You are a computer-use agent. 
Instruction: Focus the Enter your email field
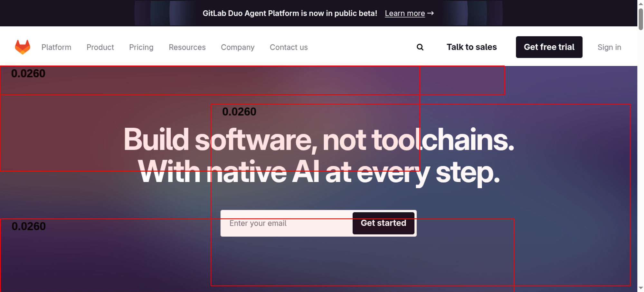pos(287,223)
